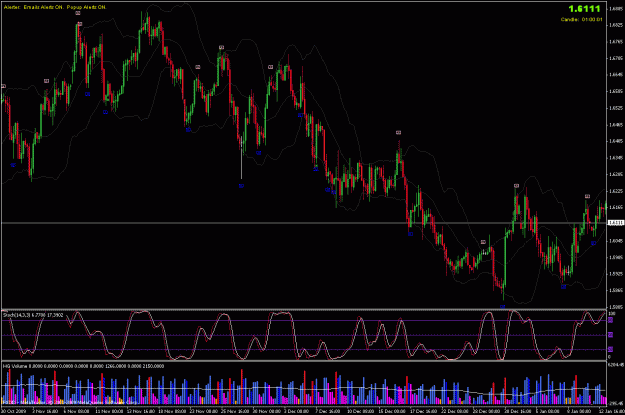Click the 11 Nov 08:00 time axis label

(x=108, y=411)
